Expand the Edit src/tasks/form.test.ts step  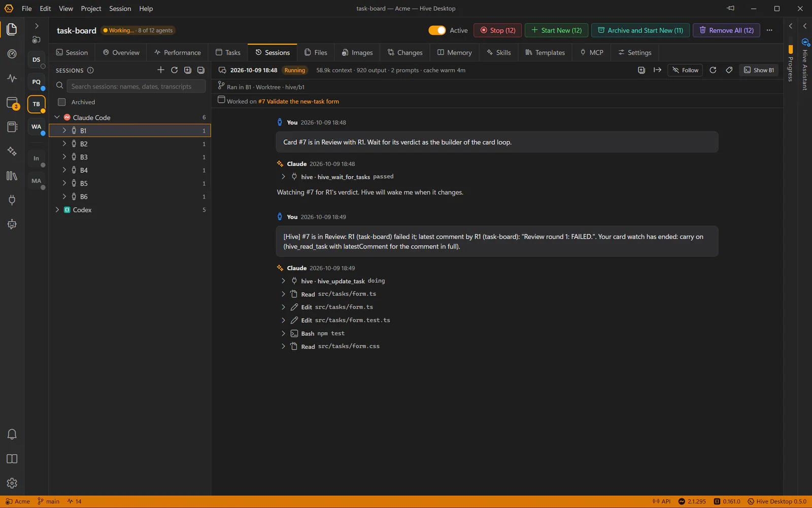pos(283,320)
